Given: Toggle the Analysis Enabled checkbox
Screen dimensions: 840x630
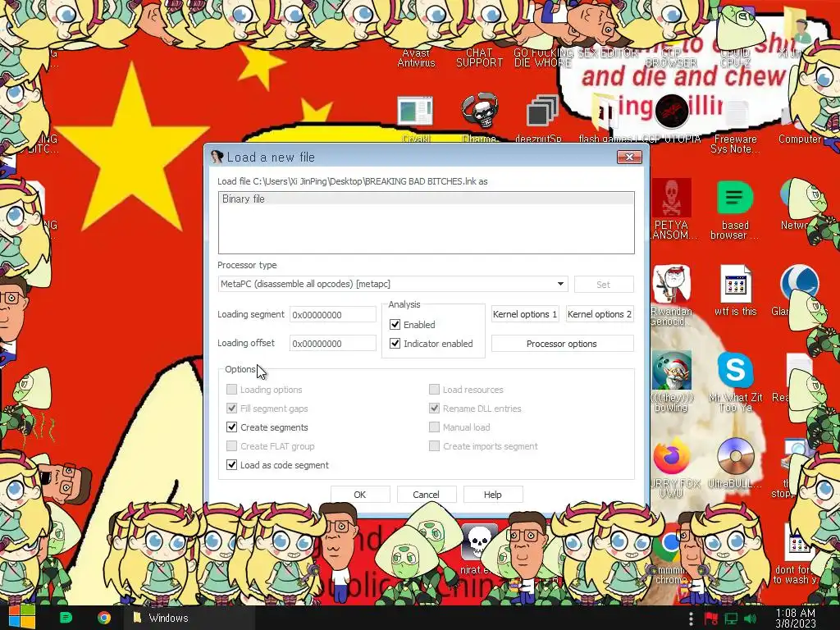Looking at the screenshot, I should (395, 325).
